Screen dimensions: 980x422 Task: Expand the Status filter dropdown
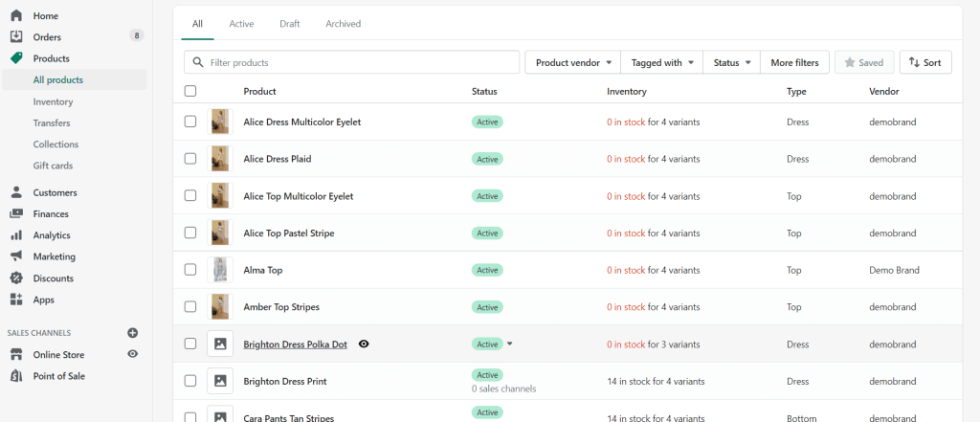pos(732,62)
